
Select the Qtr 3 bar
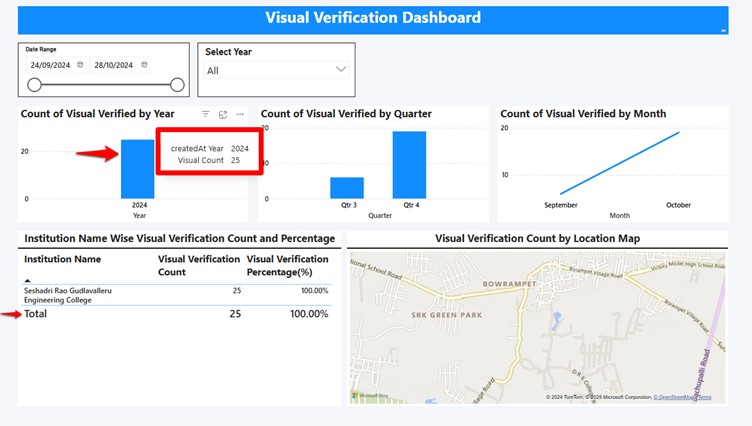click(347, 188)
